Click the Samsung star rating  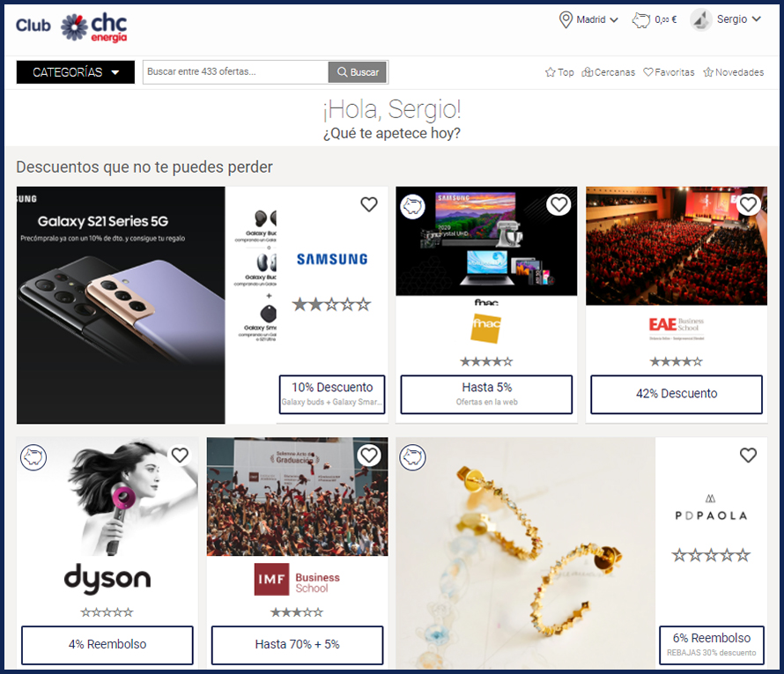[x=331, y=304]
